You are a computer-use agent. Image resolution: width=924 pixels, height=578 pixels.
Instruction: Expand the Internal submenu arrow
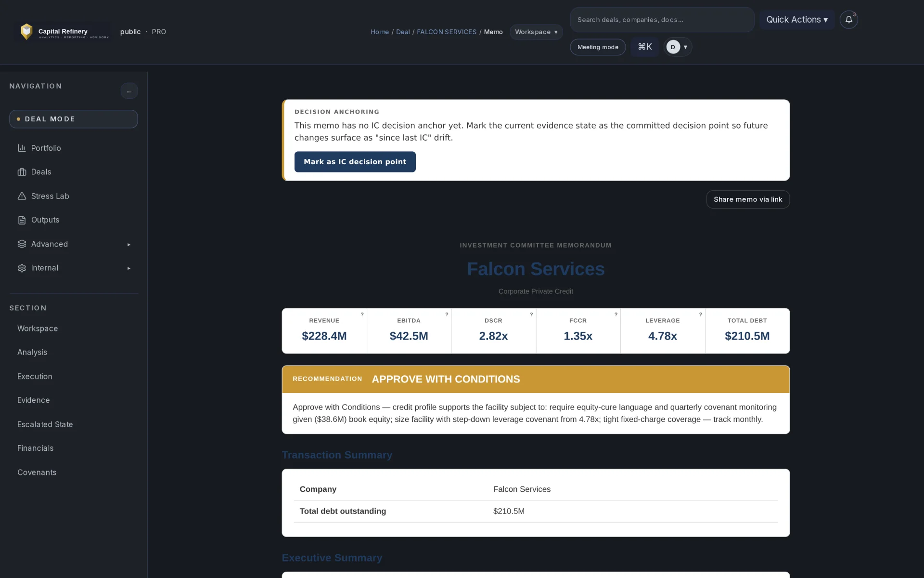pyautogui.click(x=128, y=268)
